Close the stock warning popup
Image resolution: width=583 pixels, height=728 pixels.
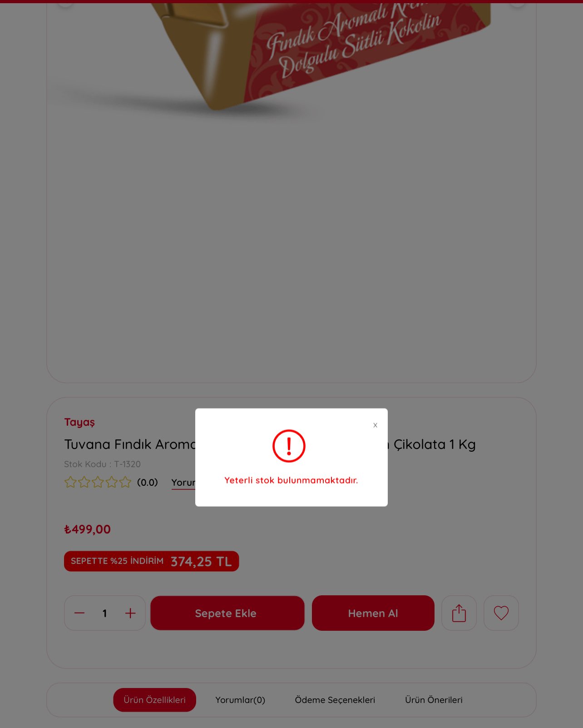[x=375, y=425]
